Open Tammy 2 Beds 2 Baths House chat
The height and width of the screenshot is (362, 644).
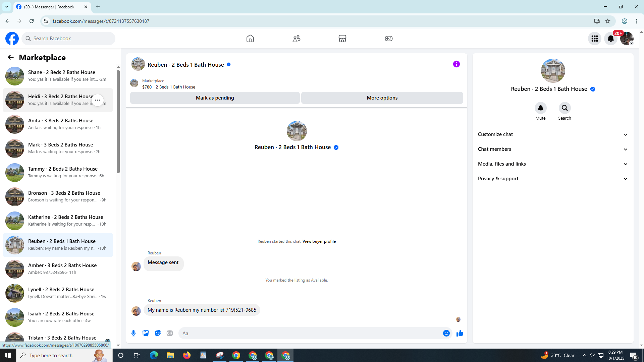58,173
